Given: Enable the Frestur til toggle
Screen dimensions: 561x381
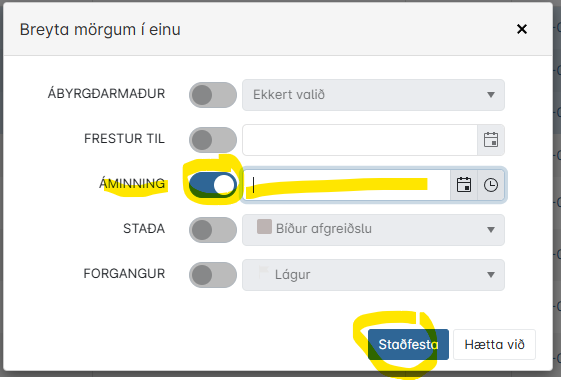Looking at the screenshot, I should click(x=213, y=140).
